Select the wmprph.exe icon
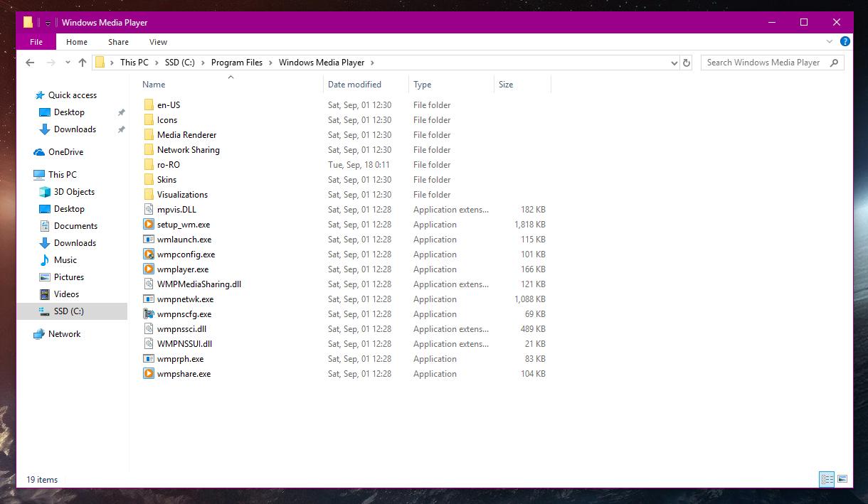This screenshot has width=868, height=504. [x=149, y=359]
